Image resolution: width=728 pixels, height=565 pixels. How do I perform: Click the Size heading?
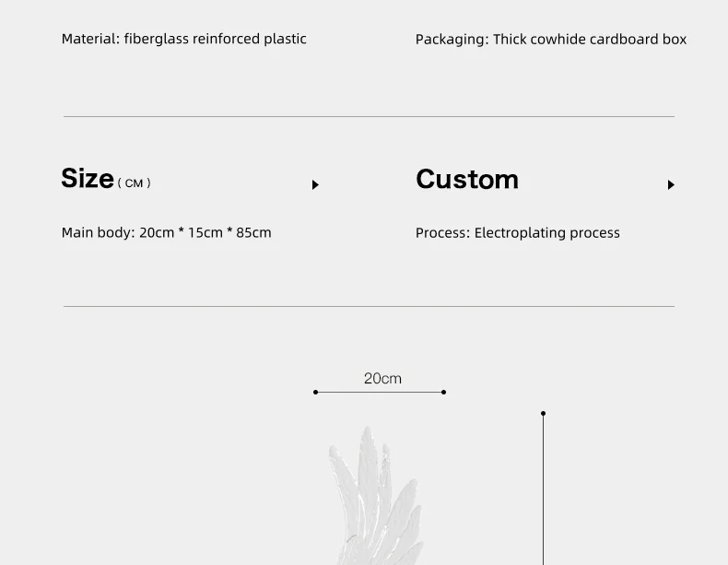point(88,178)
